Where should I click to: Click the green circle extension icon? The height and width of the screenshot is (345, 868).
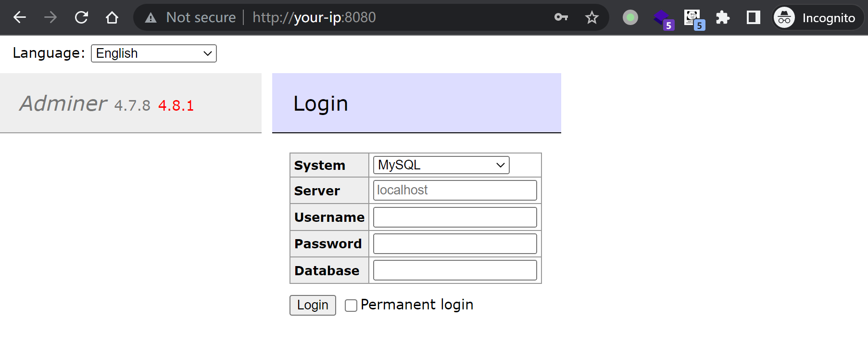(630, 18)
